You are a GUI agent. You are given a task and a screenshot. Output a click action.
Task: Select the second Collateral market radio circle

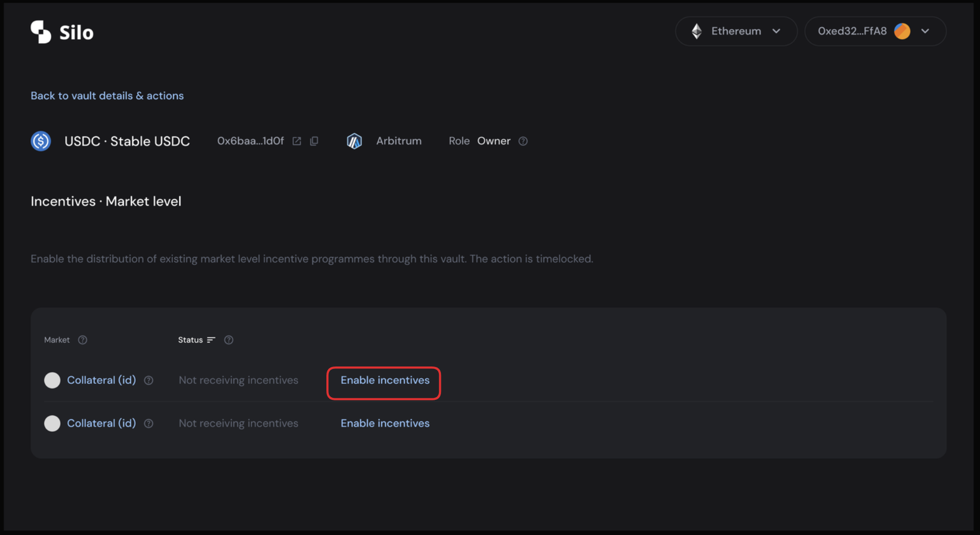[52, 423]
